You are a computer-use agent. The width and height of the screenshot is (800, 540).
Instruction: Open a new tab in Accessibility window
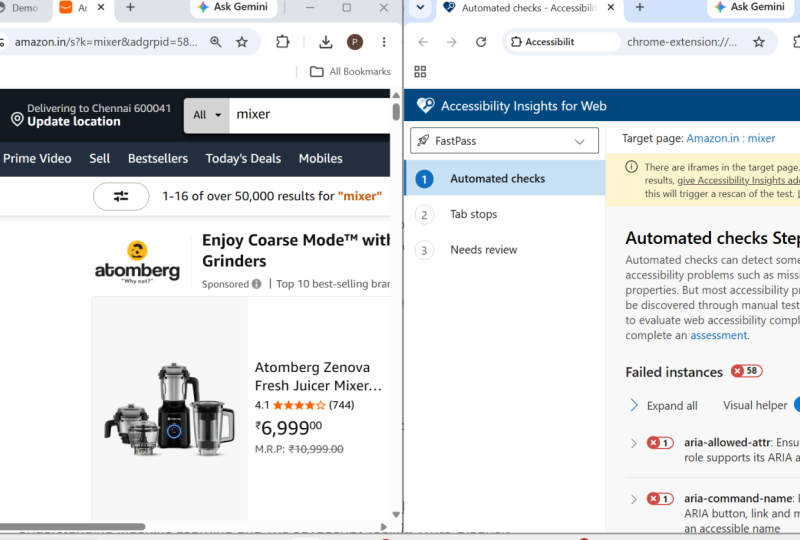(640, 8)
